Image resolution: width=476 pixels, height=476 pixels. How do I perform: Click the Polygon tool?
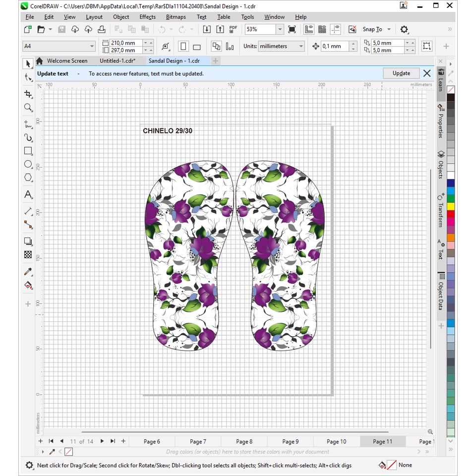coord(28,178)
